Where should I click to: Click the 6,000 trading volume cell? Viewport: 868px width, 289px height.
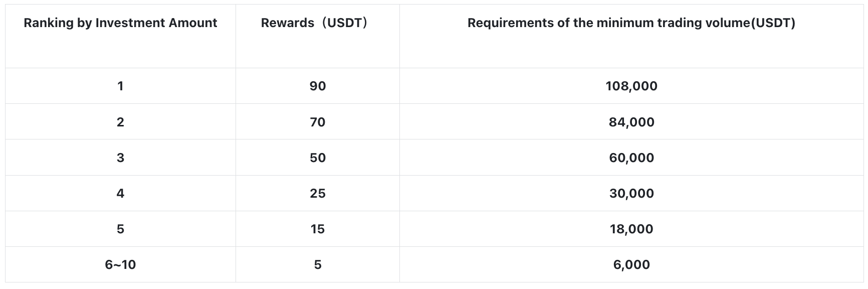pos(631,265)
